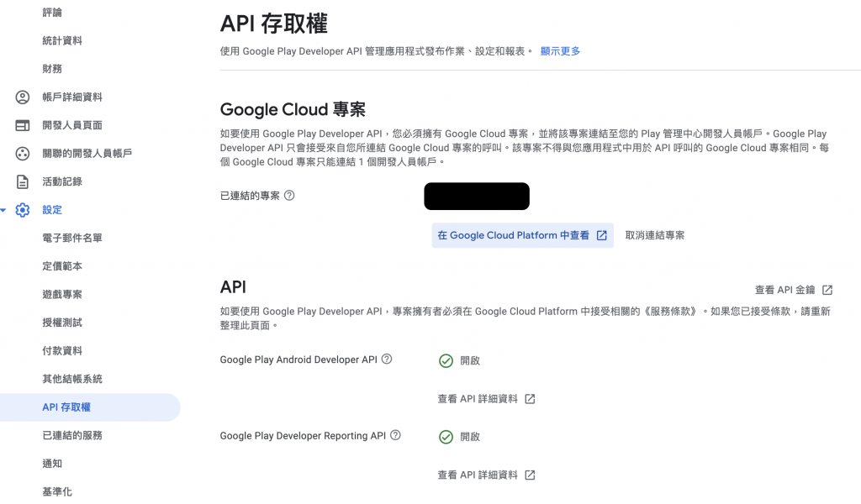
Task: Select API 存取權 in sidebar
Action: [90, 407]
